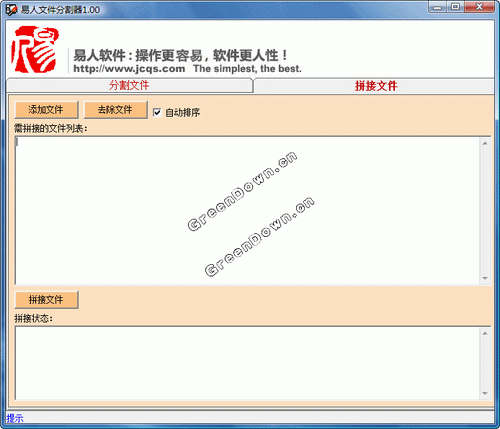Click the red 易人 seal logo
The height and width of the screenshot is (429, 500).
point(35,49)
